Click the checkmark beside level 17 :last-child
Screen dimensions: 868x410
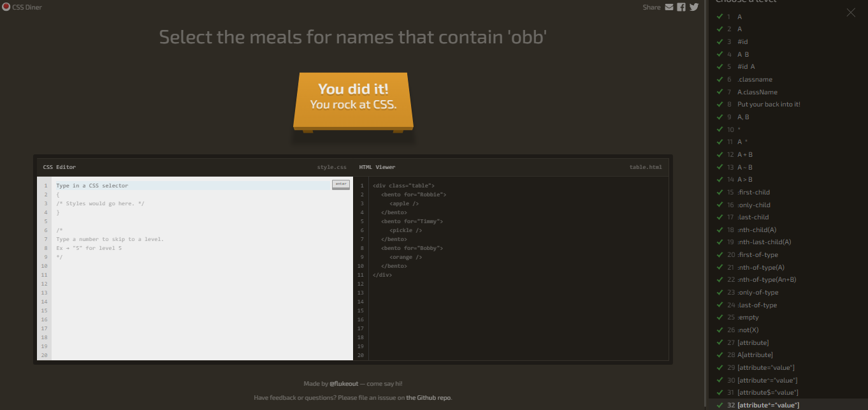[x=720, y=217]
